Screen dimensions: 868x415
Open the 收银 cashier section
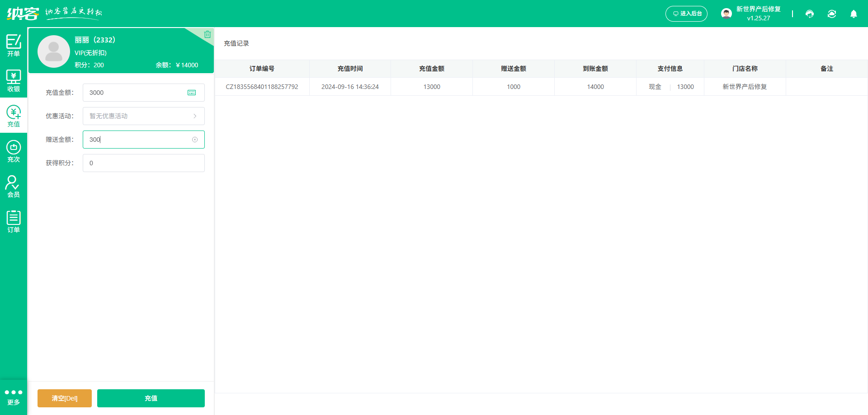pyautogui.click(x=14, y=80)
